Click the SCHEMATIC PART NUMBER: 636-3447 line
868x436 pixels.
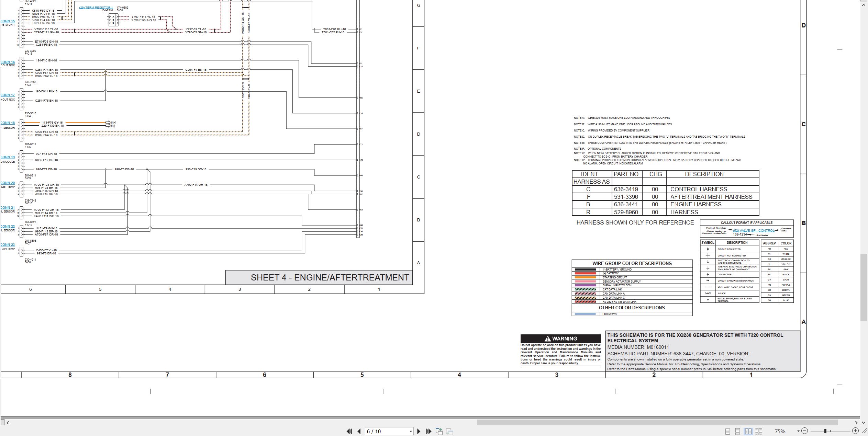(x=680, y=354)
